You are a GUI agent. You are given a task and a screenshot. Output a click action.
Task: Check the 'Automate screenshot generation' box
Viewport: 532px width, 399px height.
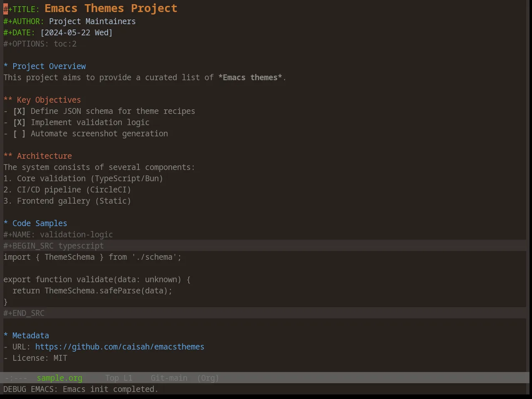point(19,134)
